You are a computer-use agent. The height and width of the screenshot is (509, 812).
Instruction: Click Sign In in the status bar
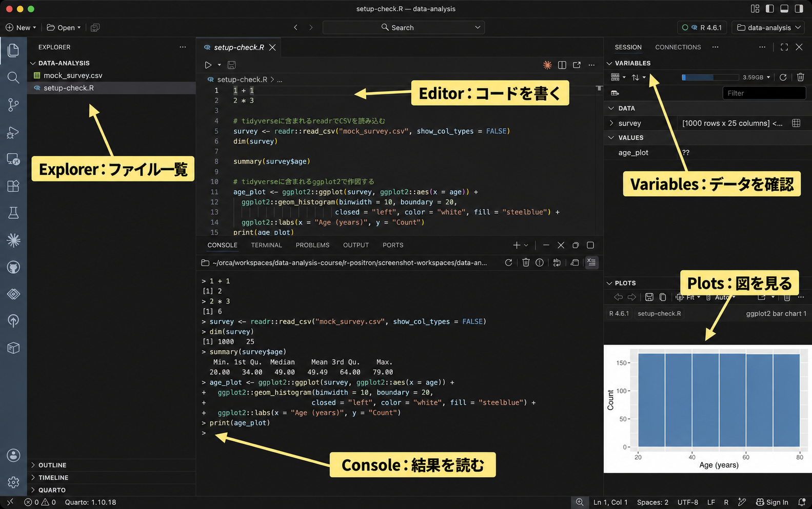pos(772,502)
